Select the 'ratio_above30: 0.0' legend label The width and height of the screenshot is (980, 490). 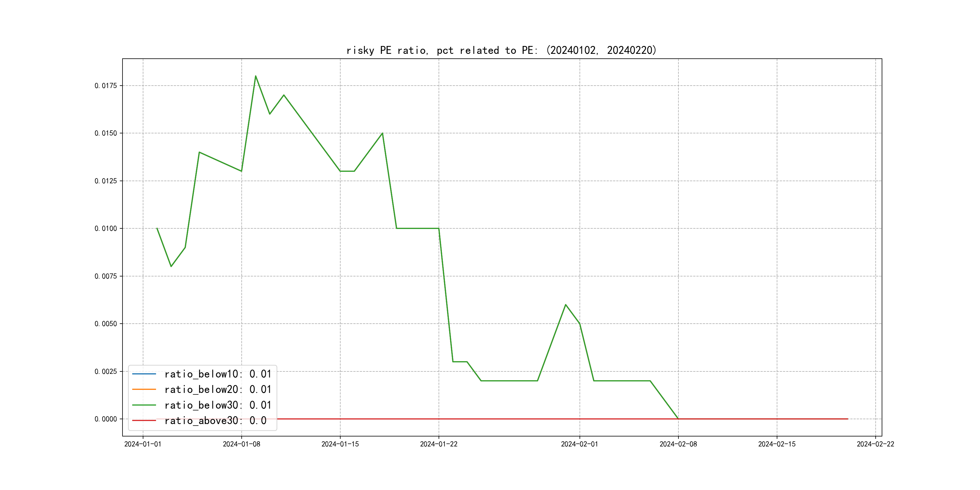[x=215, y=420]
